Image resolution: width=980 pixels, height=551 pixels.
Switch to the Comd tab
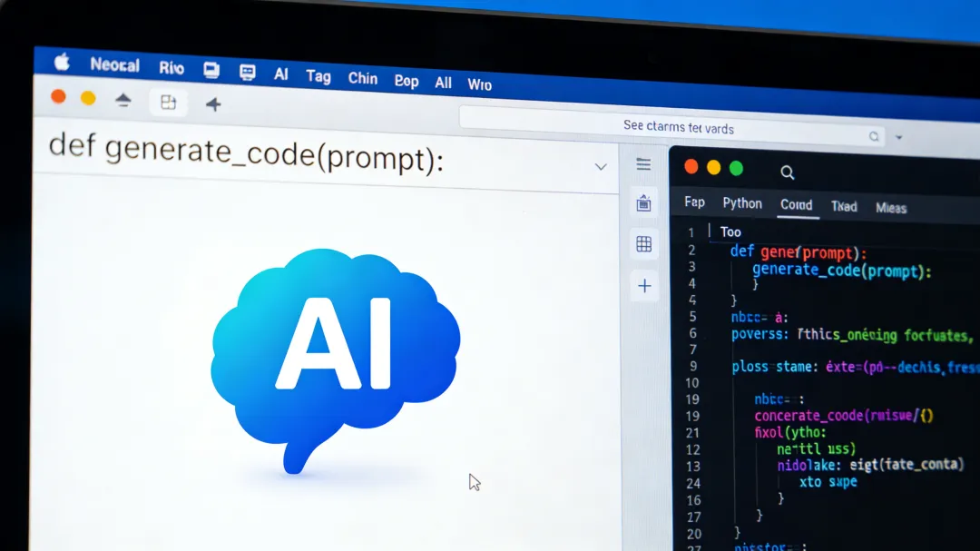click(797, 205)
